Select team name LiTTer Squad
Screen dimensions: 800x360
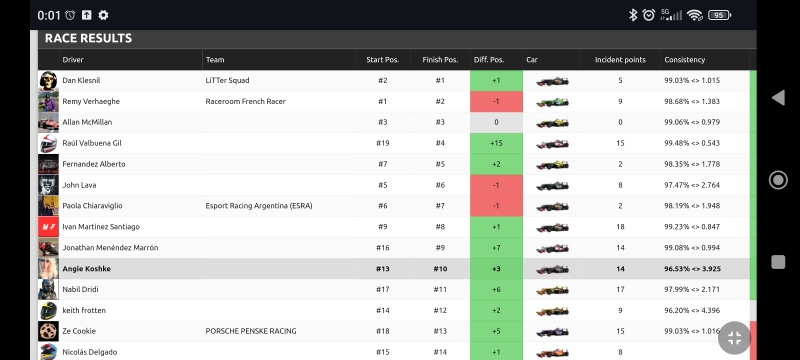[228, 81]
